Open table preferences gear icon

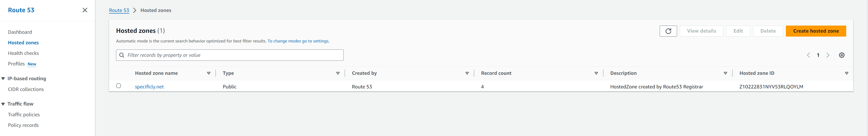click(842, 55)
